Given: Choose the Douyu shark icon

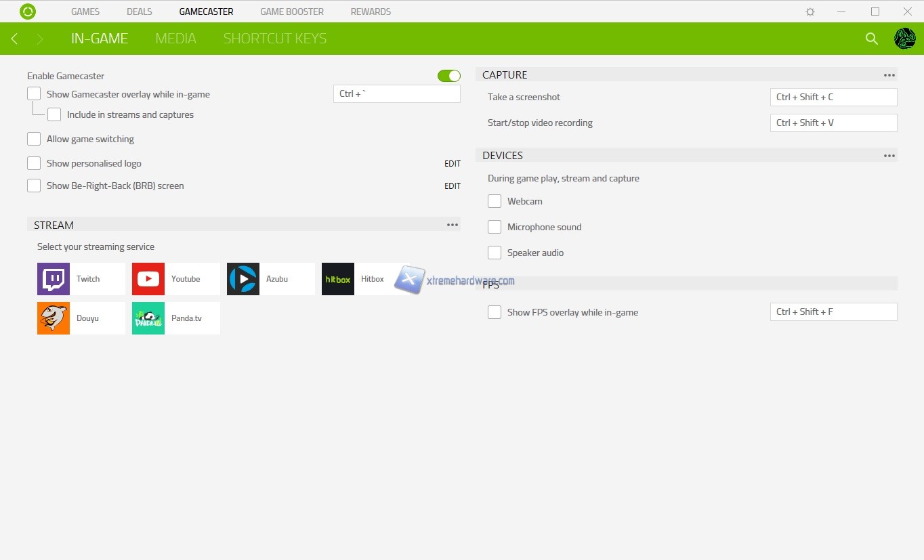Looking at the screenshot, I should [54, 318].
